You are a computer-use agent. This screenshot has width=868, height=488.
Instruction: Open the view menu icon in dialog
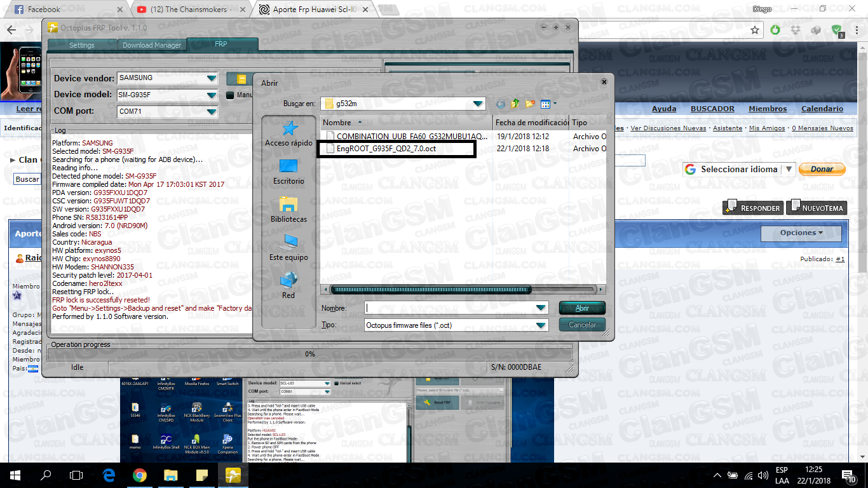(547, 104)
